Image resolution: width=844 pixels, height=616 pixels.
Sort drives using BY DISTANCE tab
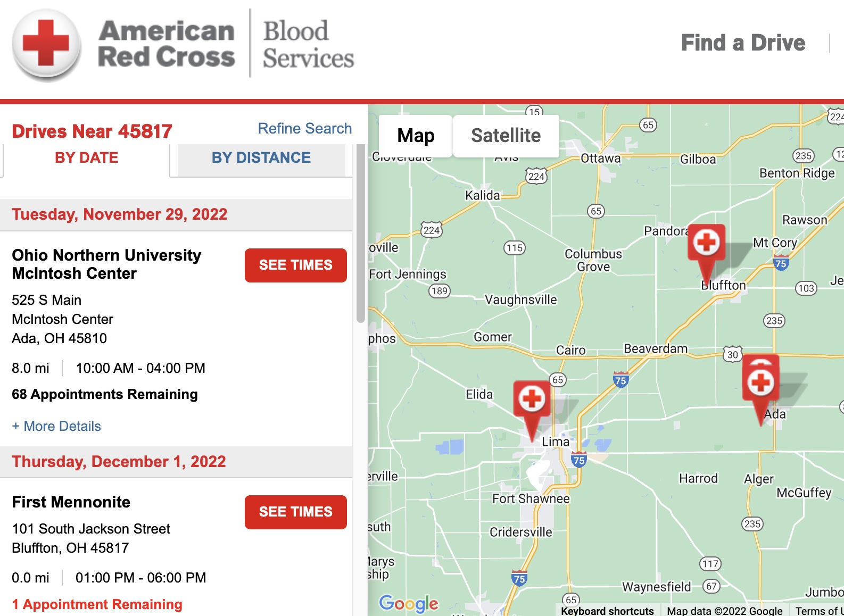[x=261, y=157]
